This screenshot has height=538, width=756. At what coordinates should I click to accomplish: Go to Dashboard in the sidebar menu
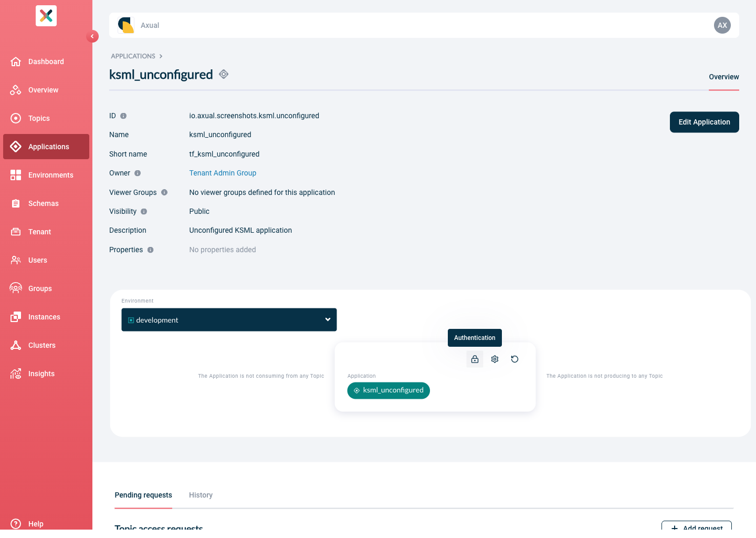tap(46, 61)
